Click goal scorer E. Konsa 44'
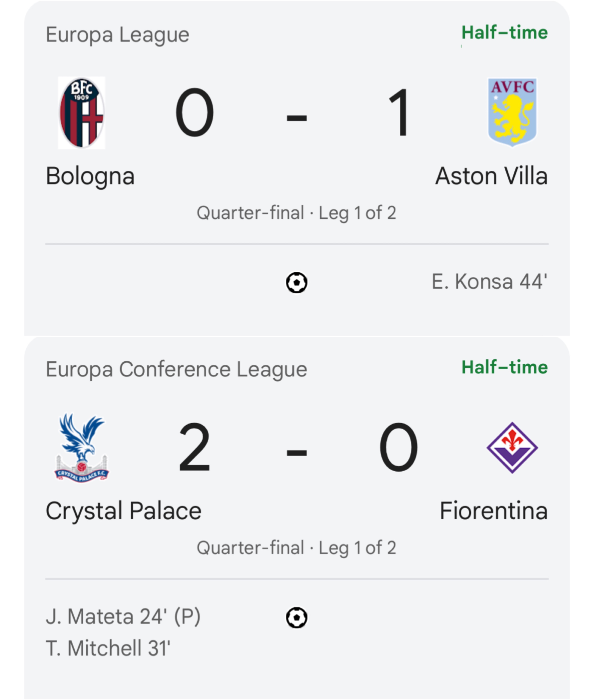 [489, 282]
